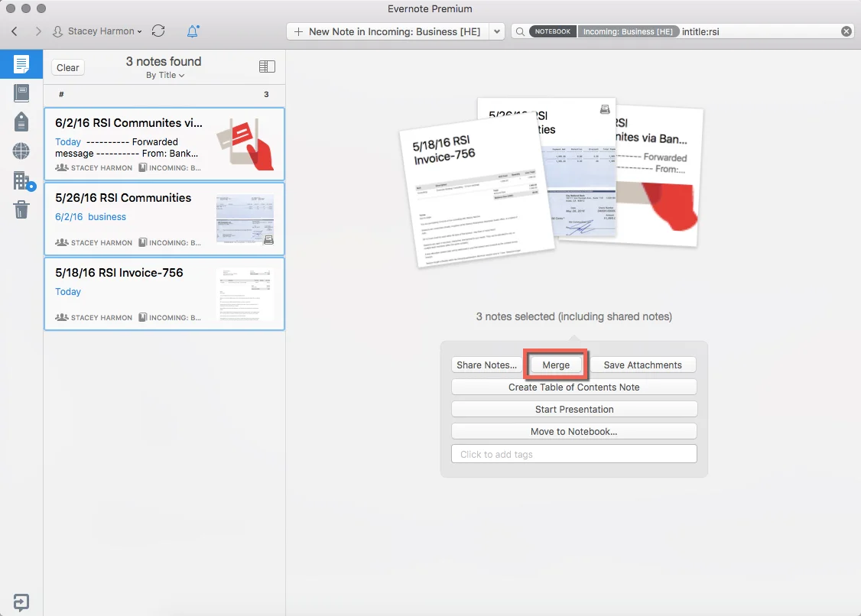The width and height of the screenshot is (861, 616).
Task: Click the Clear button
Action: point(67,67)
